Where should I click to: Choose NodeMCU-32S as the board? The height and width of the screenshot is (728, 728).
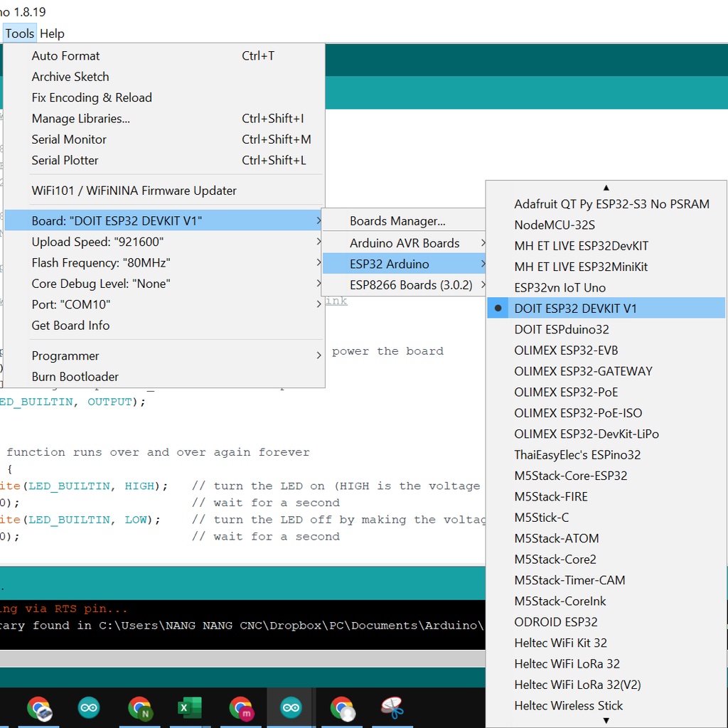pyautogui.click(x=555, y=225)
